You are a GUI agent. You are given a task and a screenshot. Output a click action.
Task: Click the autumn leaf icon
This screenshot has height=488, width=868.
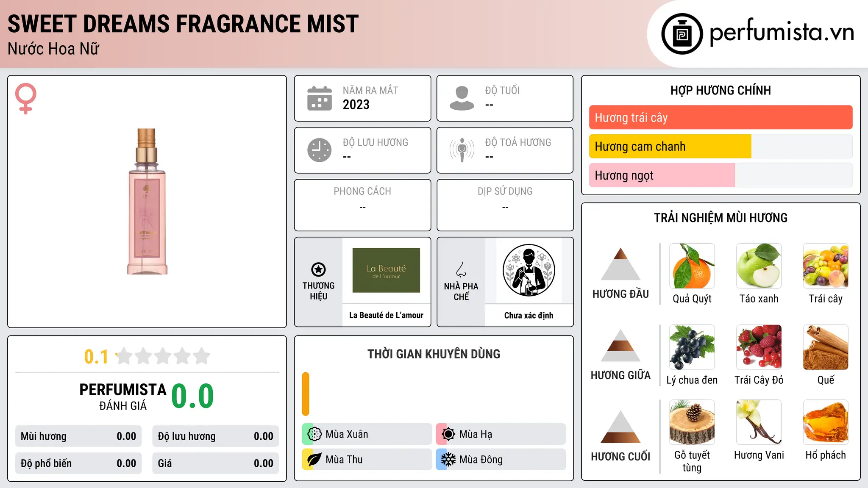pos(314,460)
